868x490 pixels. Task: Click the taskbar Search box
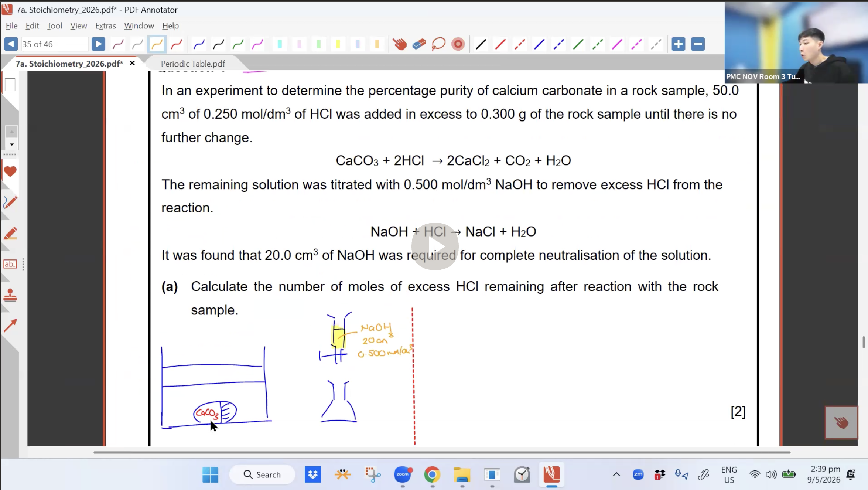point(262,474)
